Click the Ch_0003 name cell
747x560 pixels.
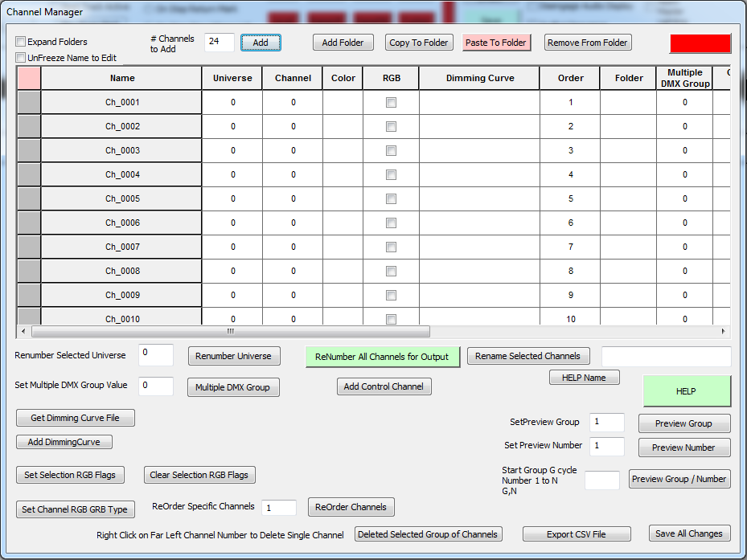[122, 150]
